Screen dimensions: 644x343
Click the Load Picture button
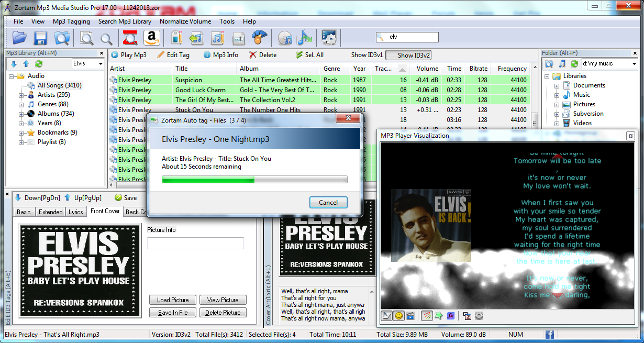pos(173,300)
